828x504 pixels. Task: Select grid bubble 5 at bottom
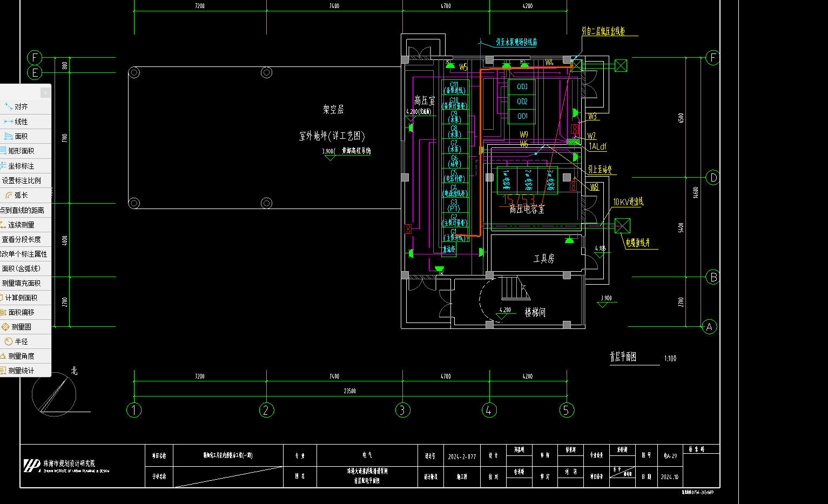[567, 410]
